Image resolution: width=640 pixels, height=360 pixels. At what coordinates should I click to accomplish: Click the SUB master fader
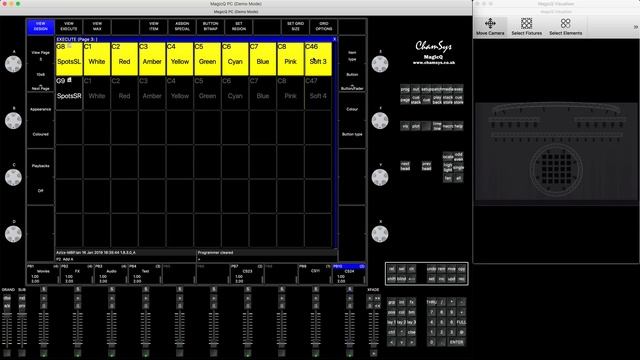click(22, 329)
